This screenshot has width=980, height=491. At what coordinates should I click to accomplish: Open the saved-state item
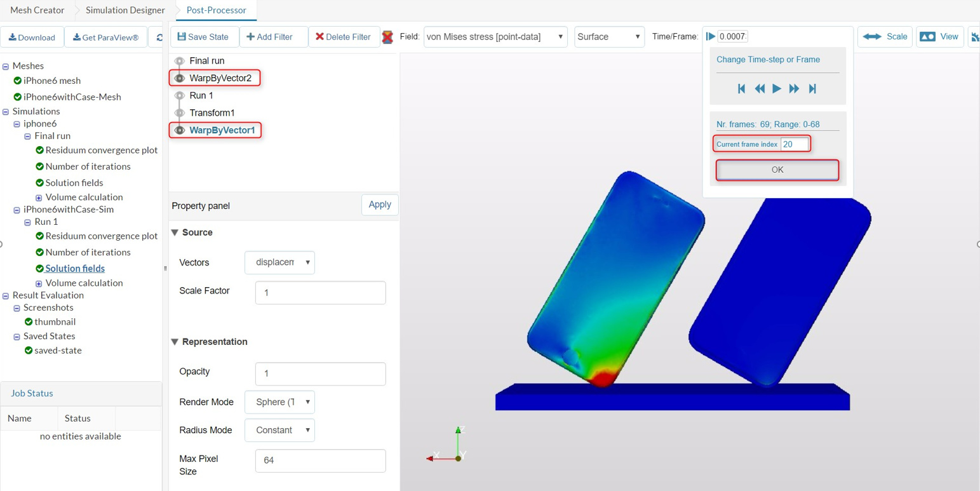tap(58, 351)
